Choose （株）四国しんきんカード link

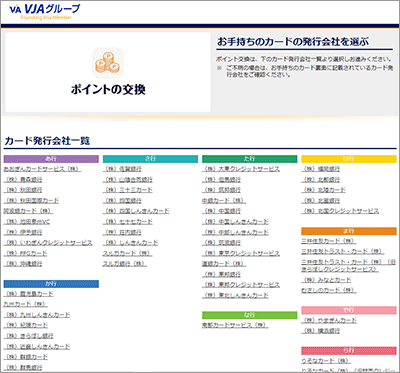(136, 211)
